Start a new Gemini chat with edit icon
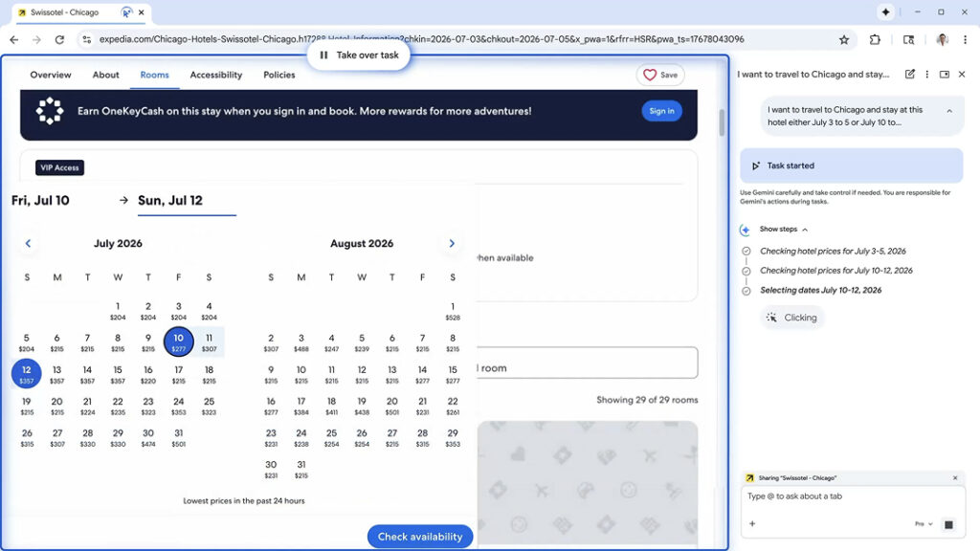Viewport: 980px width, 551px height. pyautogui.click(x=909, y=75)
